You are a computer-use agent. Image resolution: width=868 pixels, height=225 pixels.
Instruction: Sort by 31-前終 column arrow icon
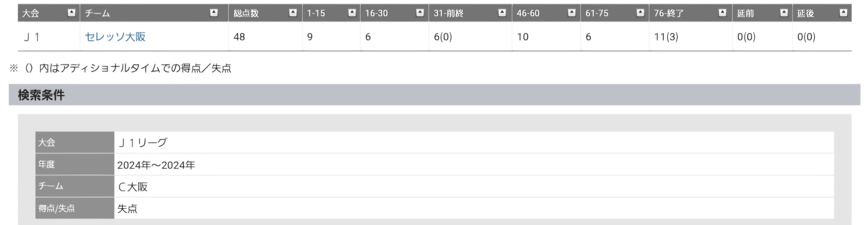point(502,13)
